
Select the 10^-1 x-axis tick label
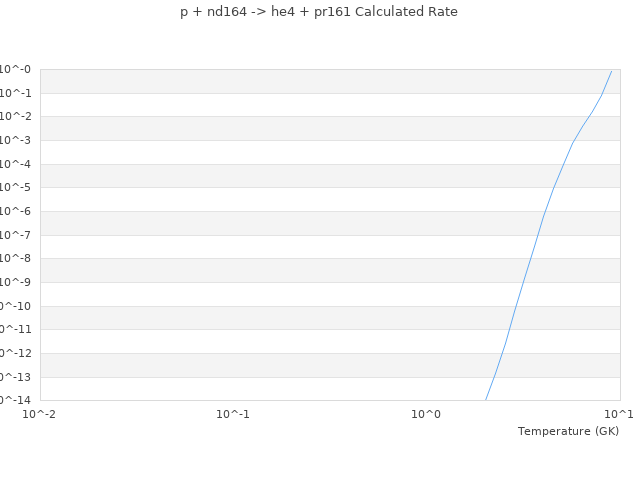(x=233, y=414)
